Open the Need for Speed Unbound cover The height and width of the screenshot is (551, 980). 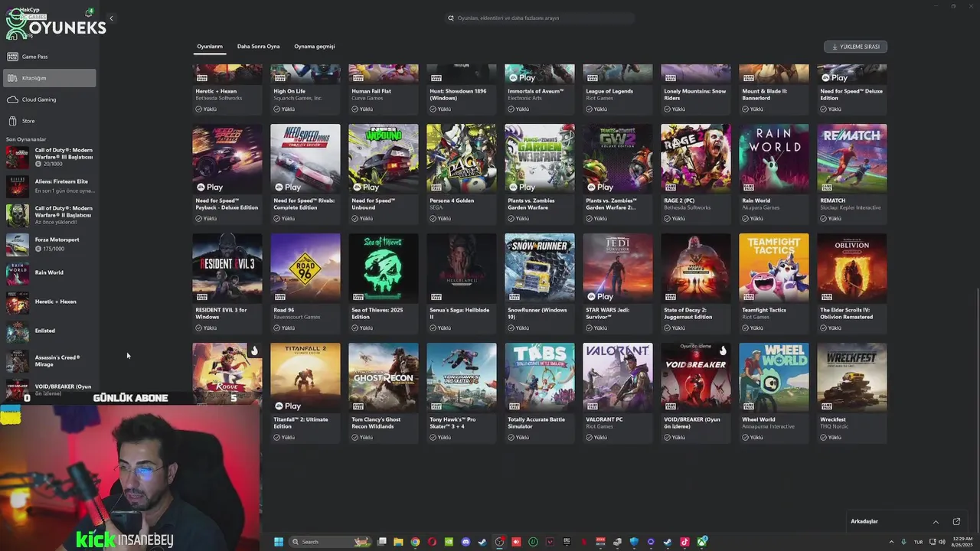pos(384,158)
